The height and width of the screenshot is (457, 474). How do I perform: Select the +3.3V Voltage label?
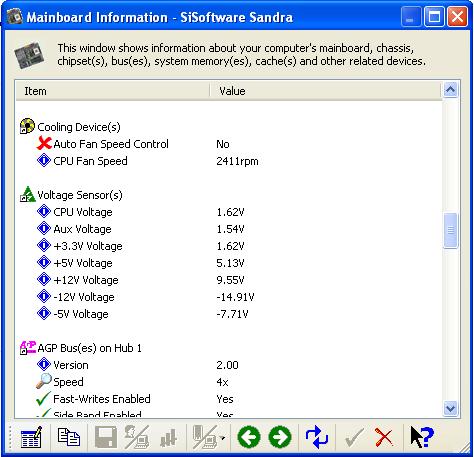click(x=88, y=246)
